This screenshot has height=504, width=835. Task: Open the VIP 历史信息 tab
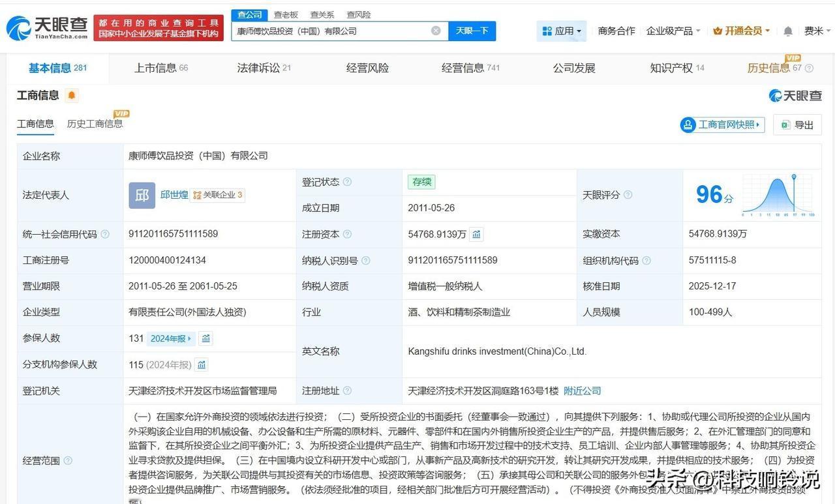pyautogui.click(x=774, y=68)
